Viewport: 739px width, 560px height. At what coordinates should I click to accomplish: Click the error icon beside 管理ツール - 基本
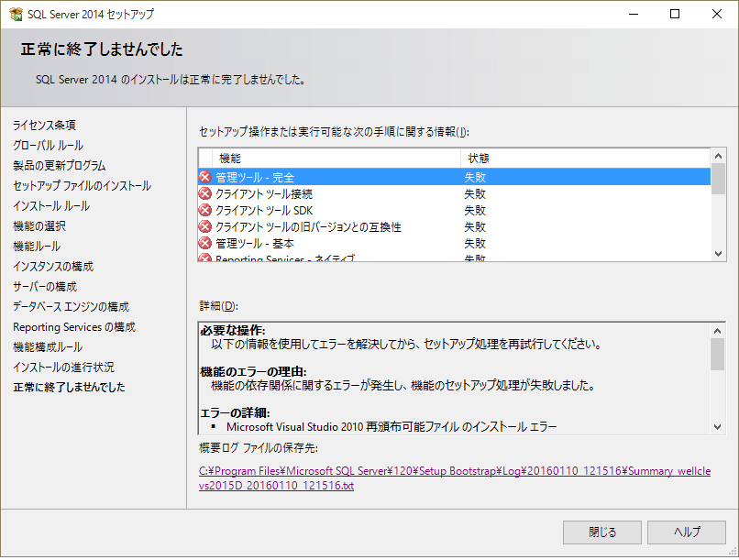[x=205, y=244]
